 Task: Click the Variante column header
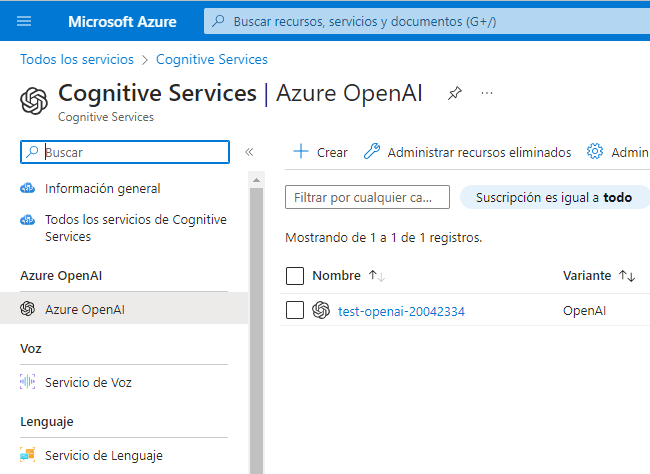(x=587, y=276)
